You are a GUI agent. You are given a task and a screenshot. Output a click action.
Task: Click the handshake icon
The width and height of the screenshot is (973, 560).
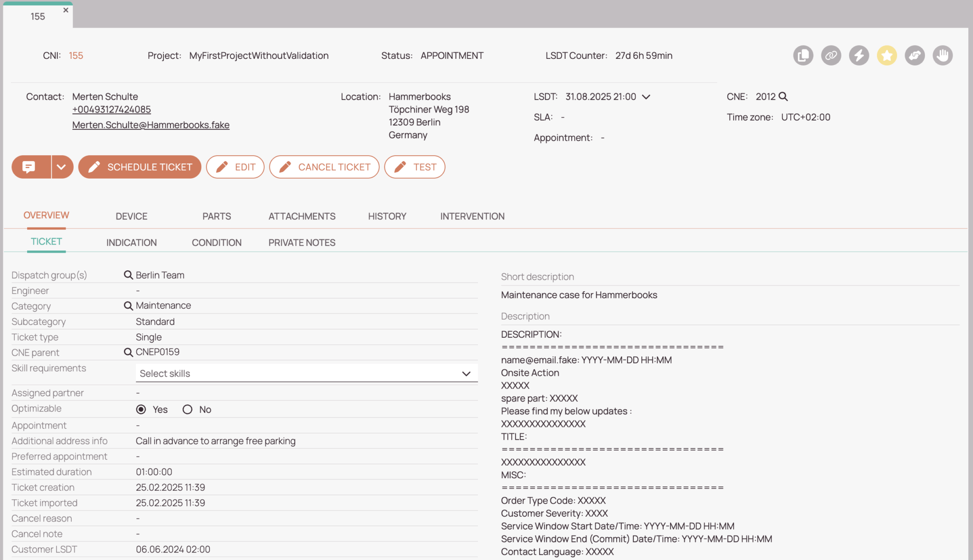point(915,56)
